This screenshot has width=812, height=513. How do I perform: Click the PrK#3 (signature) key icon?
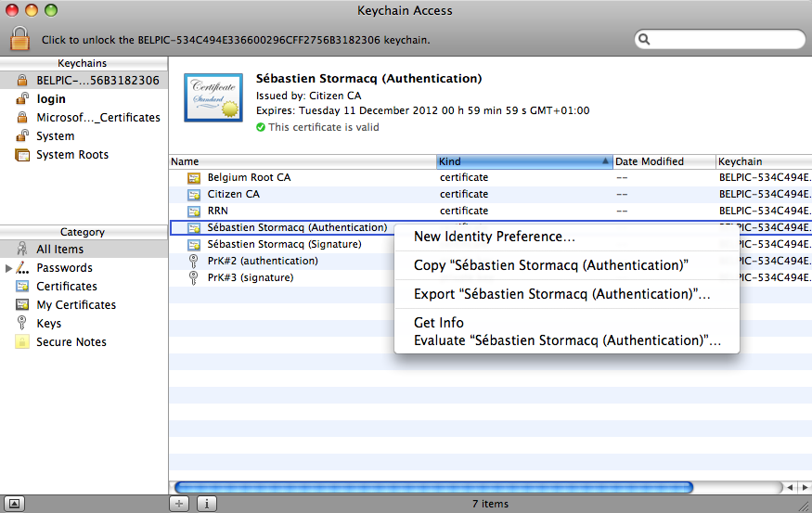[193, 277]
